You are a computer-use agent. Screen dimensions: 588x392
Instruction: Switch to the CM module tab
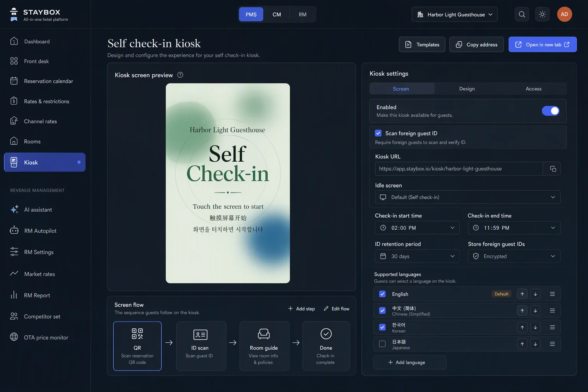[x=277, y=14]
